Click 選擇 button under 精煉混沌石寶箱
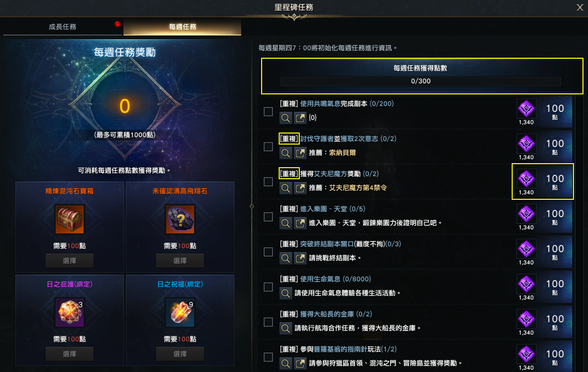Image resolution: width=588 pixels, height=372 pixels. coord(69,261)
